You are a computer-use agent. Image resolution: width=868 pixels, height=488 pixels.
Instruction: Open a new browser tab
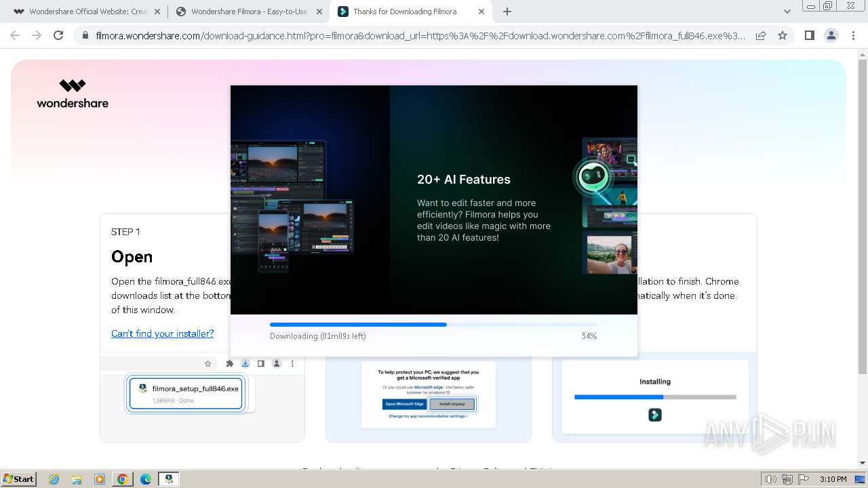coord(507,12)
